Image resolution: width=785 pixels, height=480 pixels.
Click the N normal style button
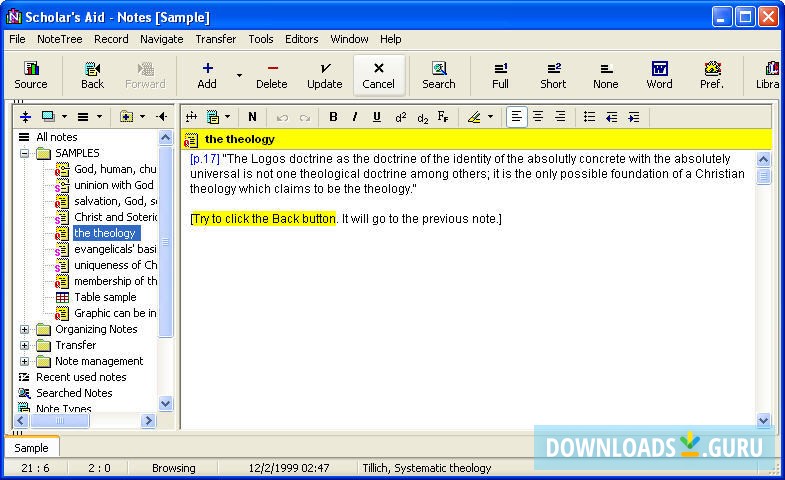pos(252,117)
